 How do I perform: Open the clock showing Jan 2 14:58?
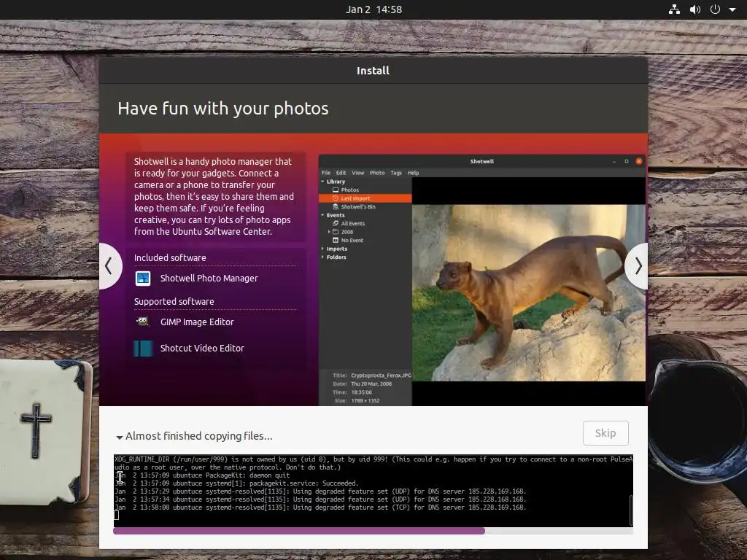373,9
